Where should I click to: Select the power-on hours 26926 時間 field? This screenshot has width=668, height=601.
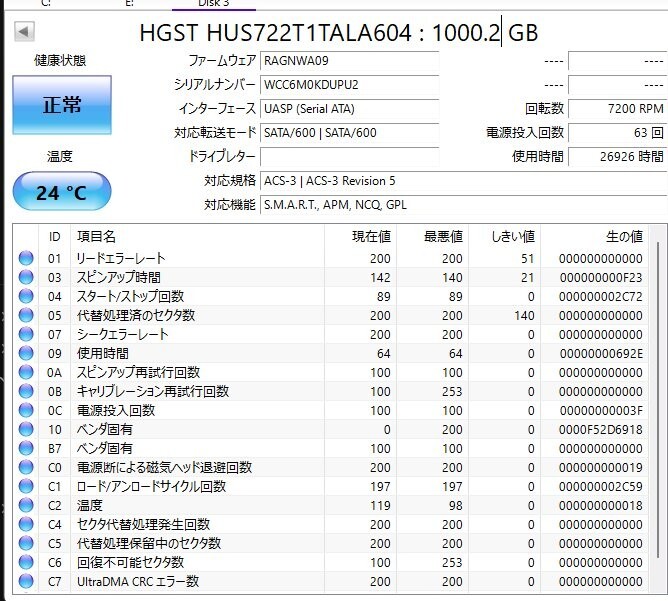tap(617, 156)
